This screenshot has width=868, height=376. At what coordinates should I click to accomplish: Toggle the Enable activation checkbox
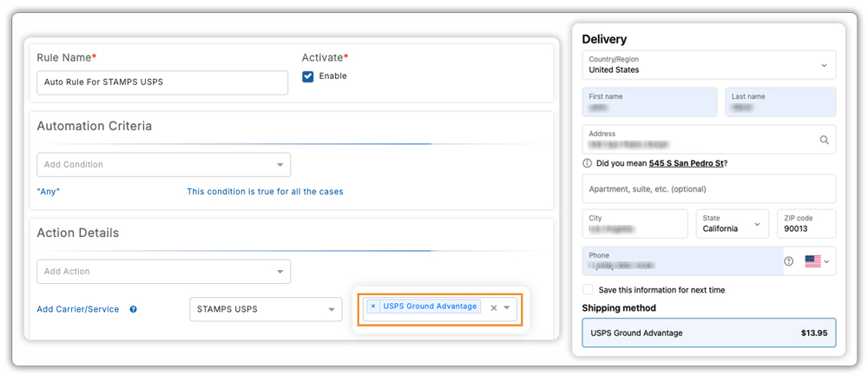(x=308, y=76)
